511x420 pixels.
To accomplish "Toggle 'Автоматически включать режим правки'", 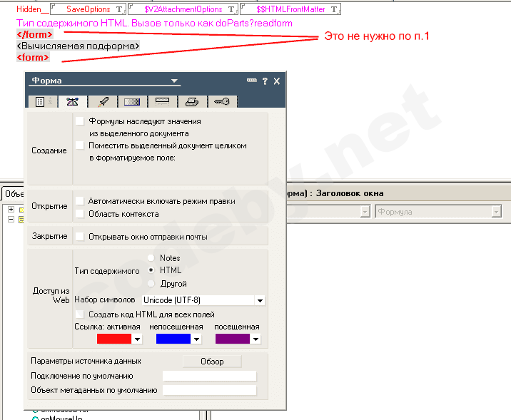I will point(80,201).
